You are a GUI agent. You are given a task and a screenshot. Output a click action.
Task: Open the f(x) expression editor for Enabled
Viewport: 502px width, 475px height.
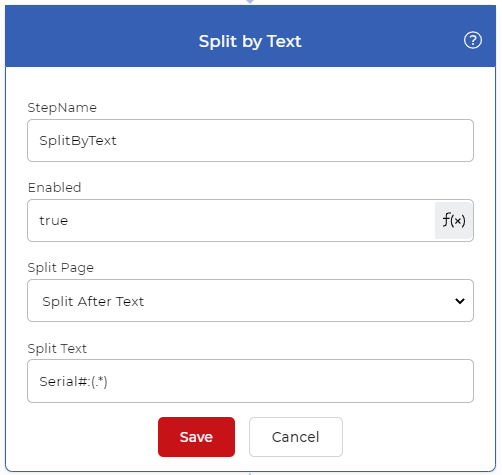[454, 220]
